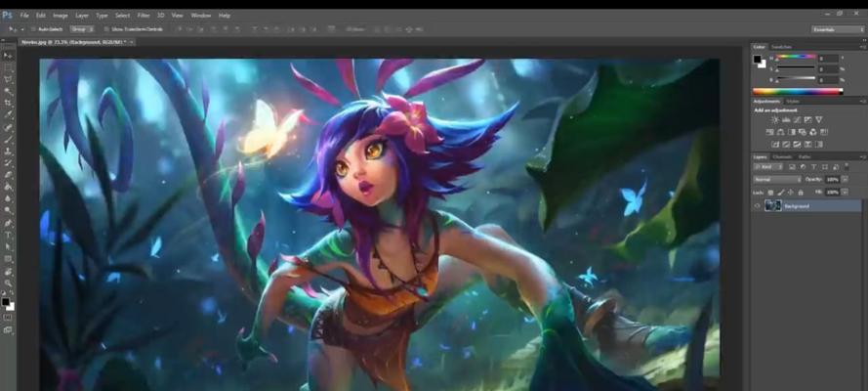This screenshot has width=868, height=391.
Task: Open the Layers panel flyout menu
Action: pos(863,157)
